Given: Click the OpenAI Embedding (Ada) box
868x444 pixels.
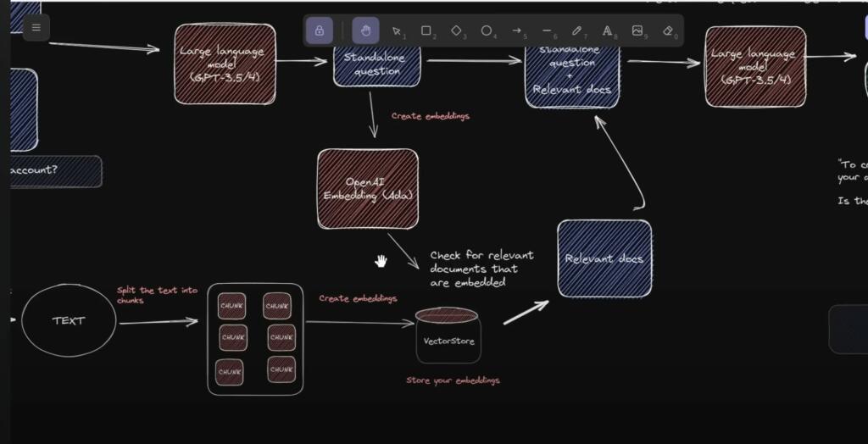Looking at the screenshot, I should [368, 188].
